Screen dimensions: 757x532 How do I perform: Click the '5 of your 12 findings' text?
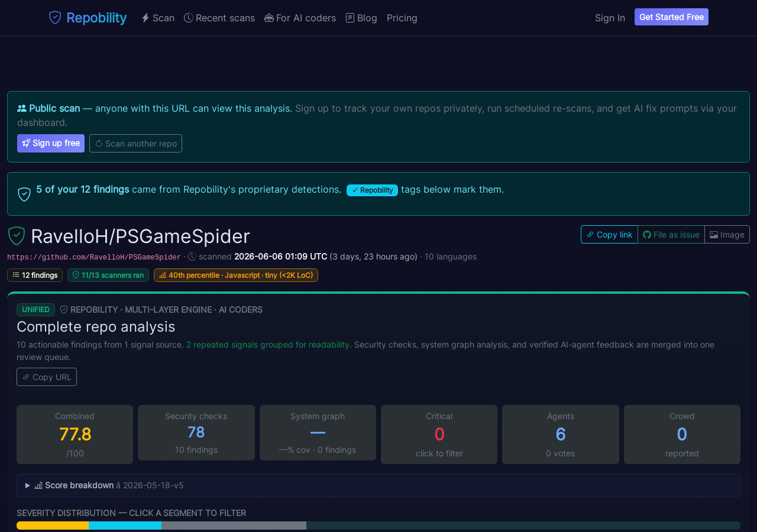point(83,189)
